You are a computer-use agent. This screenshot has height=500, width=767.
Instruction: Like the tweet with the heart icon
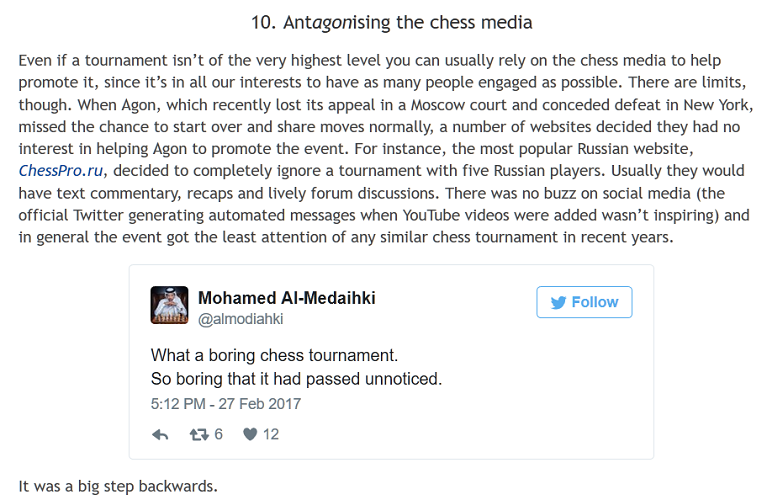(x=251, y=434)
